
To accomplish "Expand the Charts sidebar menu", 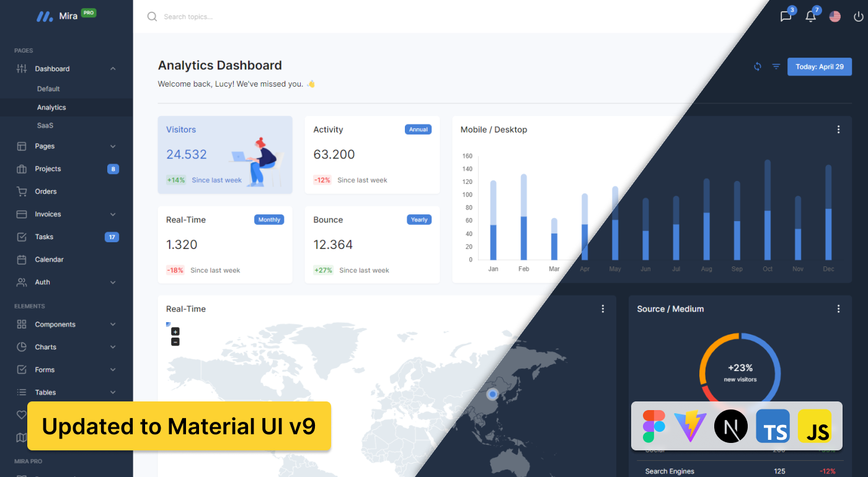I will coord(113,348).
